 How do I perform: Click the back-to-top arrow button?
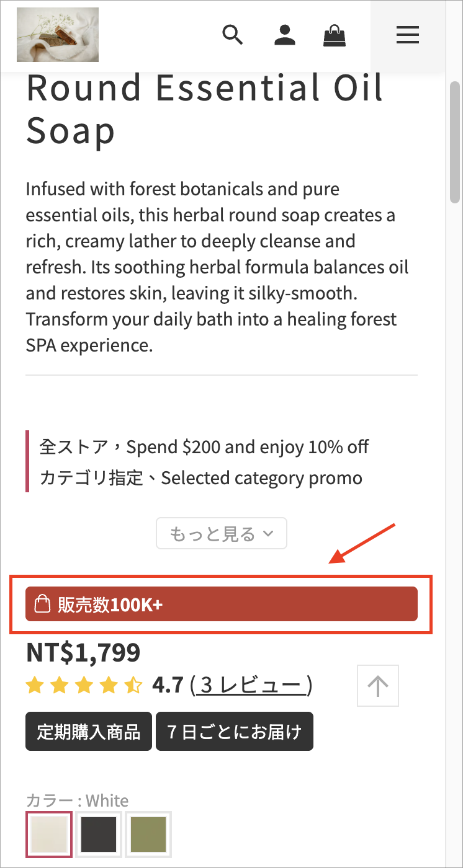[x=378, y=686]
